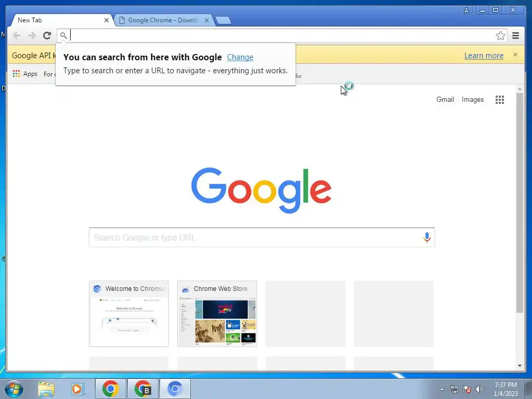The height and width of the screenshot is (399, 532).
Task: Click the Google Chrome taskbar icon
Action: (x=110, y=389)
